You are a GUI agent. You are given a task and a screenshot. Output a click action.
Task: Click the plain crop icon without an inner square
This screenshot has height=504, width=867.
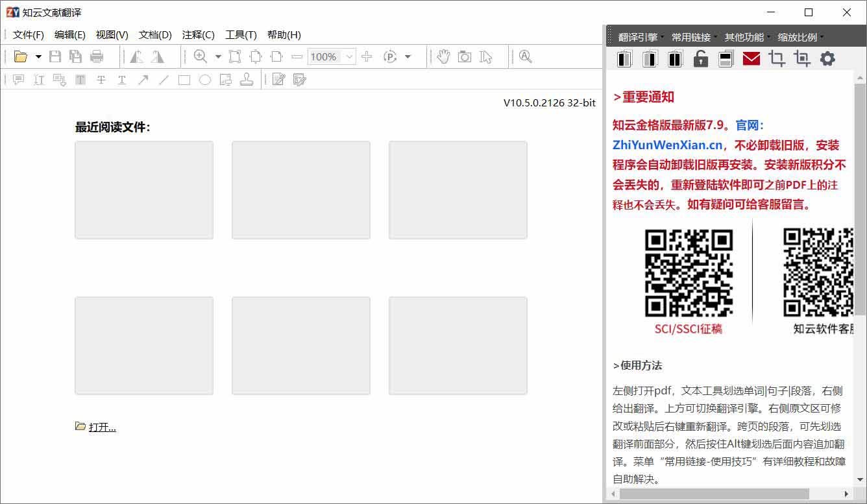pyautogui.click(x=777, y=59)
